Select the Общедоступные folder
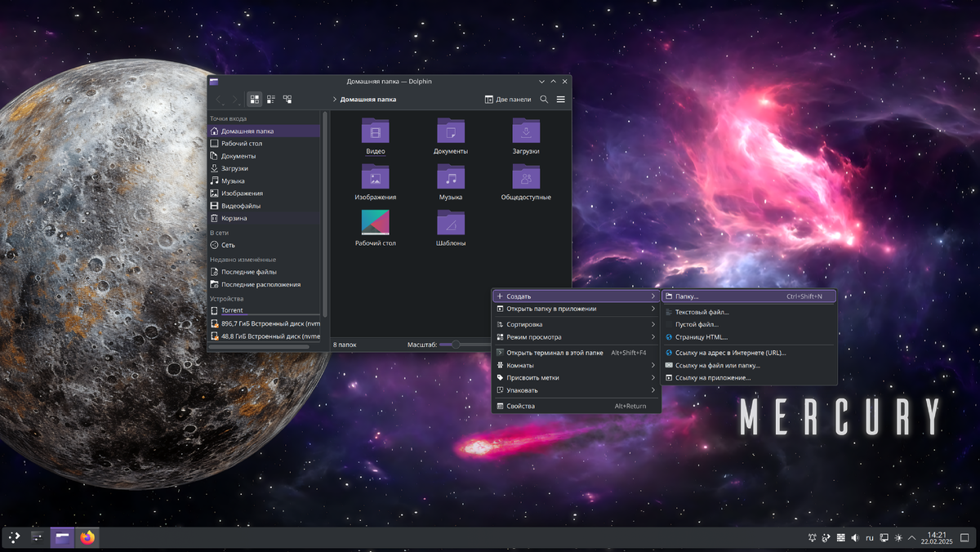The width and height of the screenshot is (980, 552). pos(526,182)
